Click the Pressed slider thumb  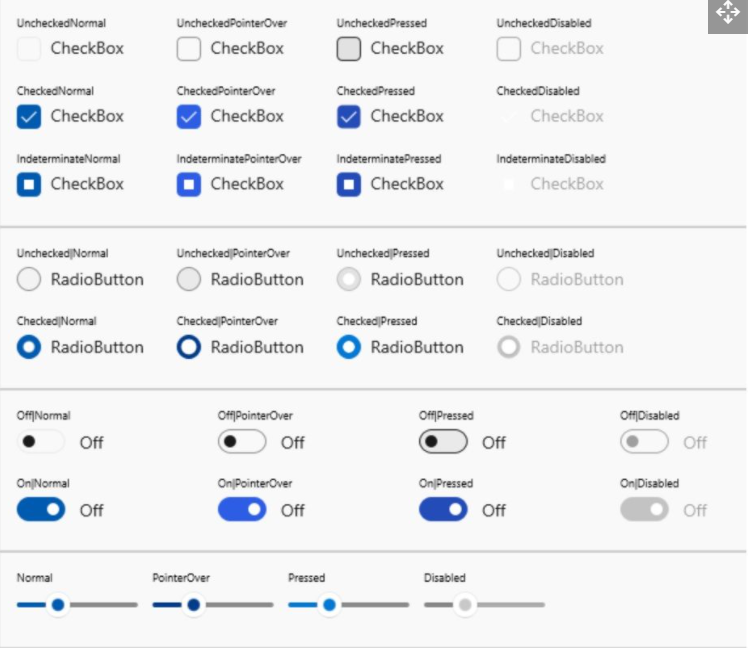[329, 605]
